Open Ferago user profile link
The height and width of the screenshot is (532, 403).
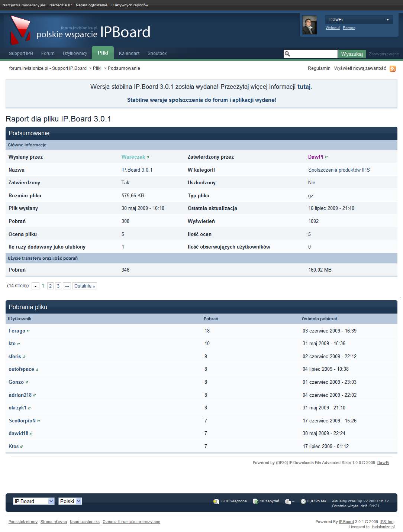pos(17,331)
